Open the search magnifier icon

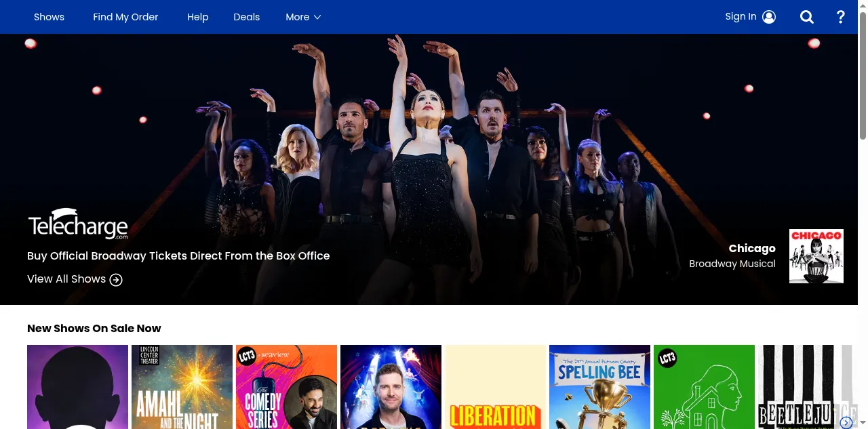tap(806, 17)
